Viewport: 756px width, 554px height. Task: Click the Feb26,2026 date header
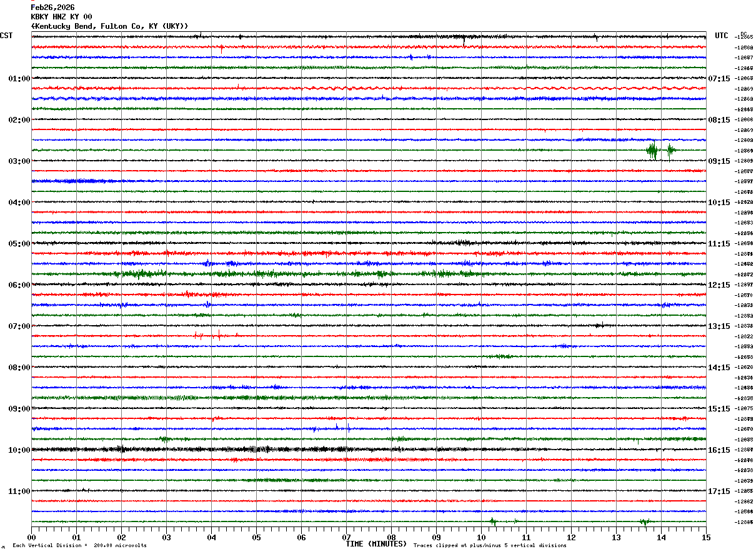coord(52,8)
